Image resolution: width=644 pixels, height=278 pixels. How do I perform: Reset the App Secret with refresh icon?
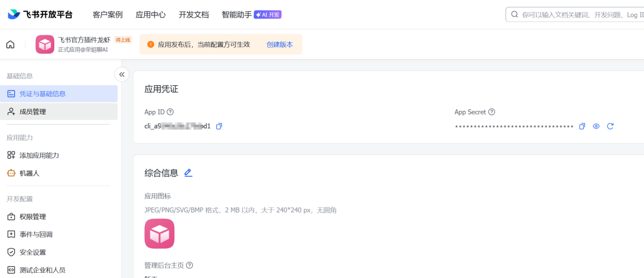click(x=611, y=126)
